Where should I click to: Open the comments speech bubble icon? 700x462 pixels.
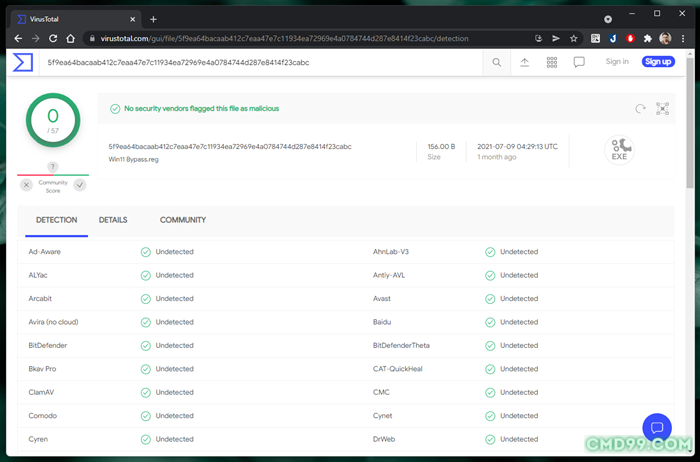coord(579,62)
